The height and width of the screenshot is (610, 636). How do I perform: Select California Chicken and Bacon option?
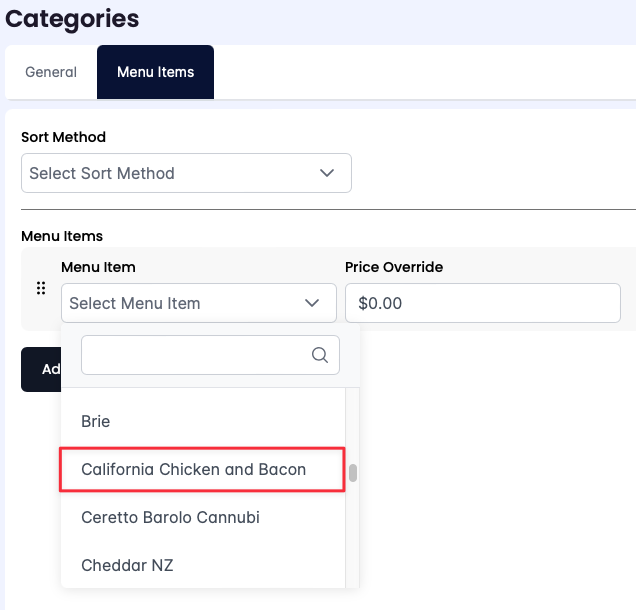pyautogui.click(x=194, y=470)
